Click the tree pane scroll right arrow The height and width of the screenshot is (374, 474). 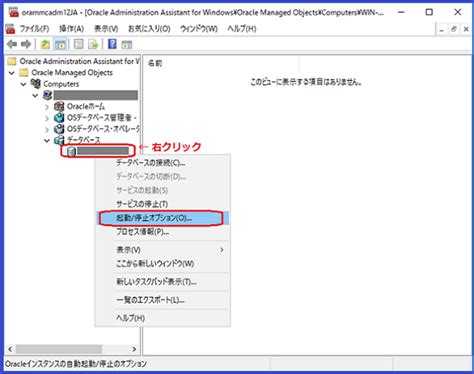tap(134, 349)
